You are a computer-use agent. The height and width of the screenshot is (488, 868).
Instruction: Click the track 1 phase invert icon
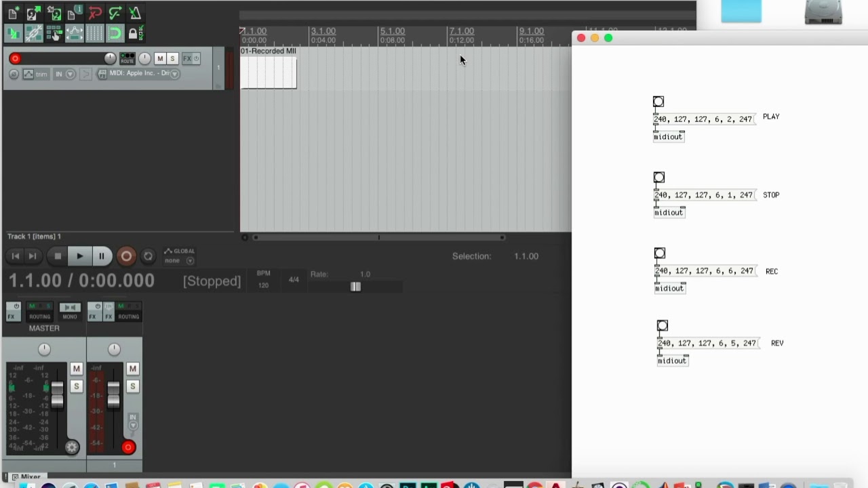[14, 74]
